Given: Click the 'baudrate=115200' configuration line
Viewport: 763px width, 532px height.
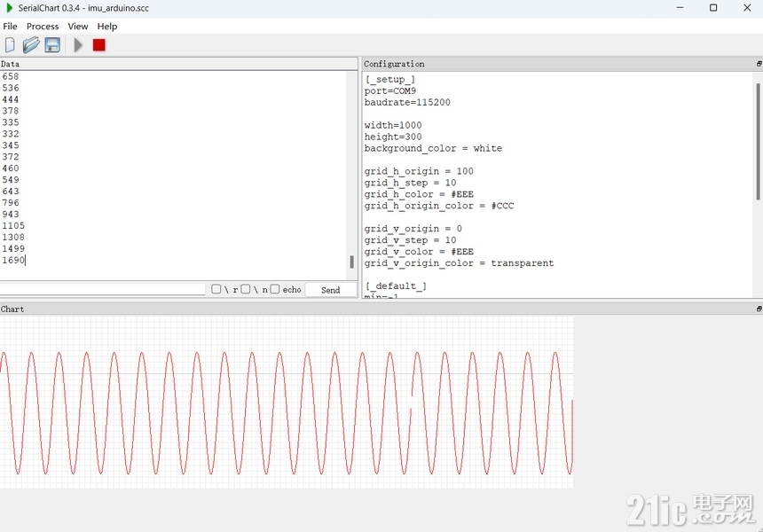Looking at the screenshot, I should point(407,103).
